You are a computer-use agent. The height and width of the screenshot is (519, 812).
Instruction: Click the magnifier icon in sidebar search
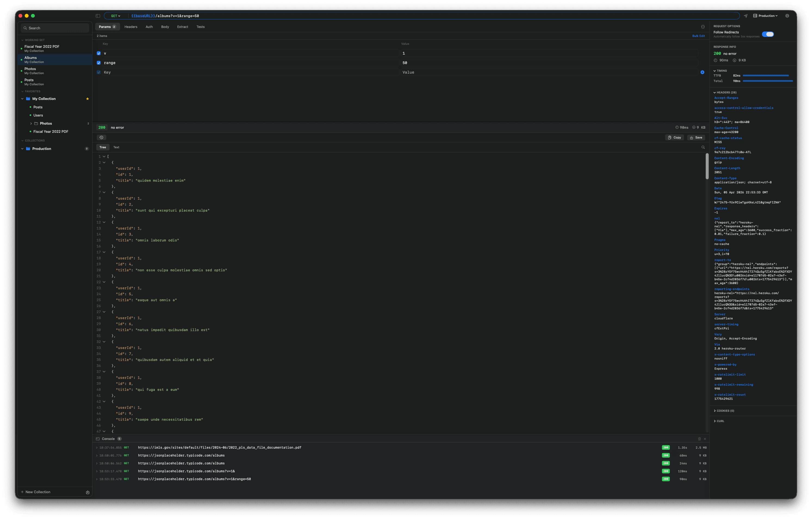(25, 28)
